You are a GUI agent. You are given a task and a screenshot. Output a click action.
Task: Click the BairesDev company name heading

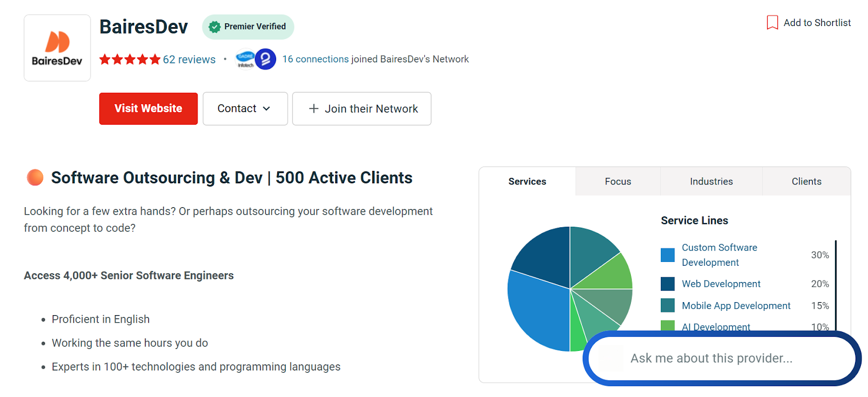(144, 27)
